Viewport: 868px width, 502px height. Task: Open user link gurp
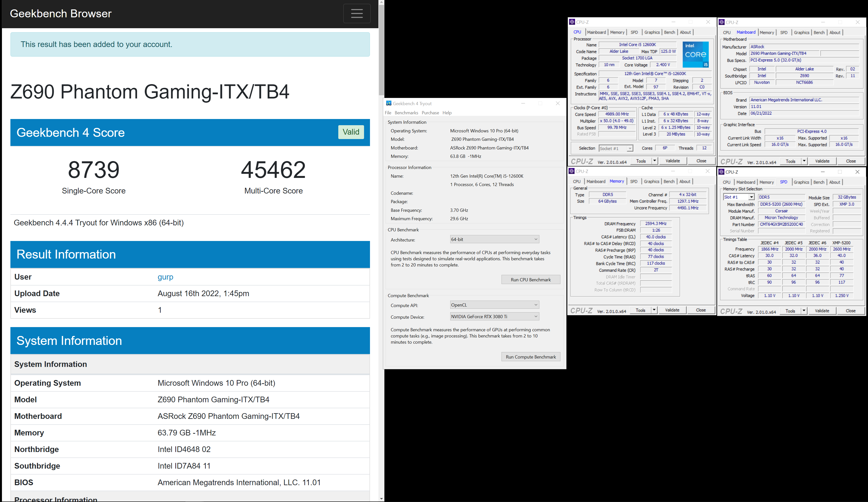point(165,277)
